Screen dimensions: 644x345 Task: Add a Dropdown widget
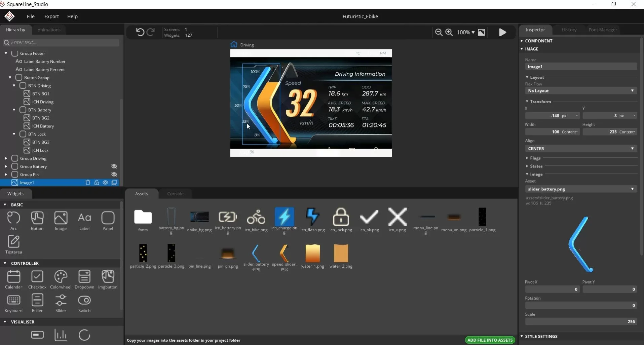84,279
